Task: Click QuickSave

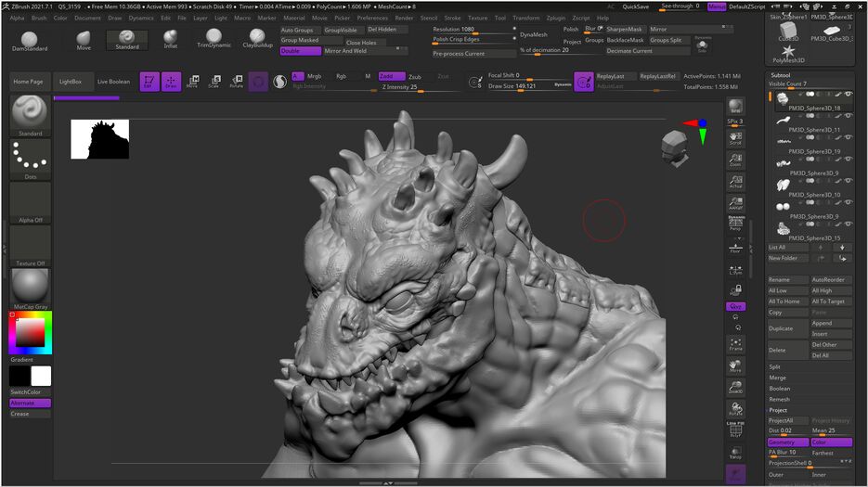Action: point(636,6)
